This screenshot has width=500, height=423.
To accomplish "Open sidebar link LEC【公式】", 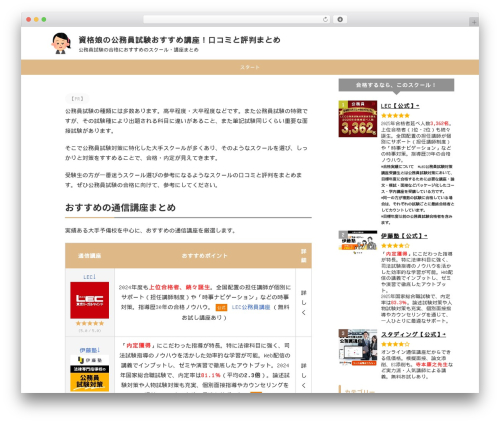I will click(x=400, y=106).
